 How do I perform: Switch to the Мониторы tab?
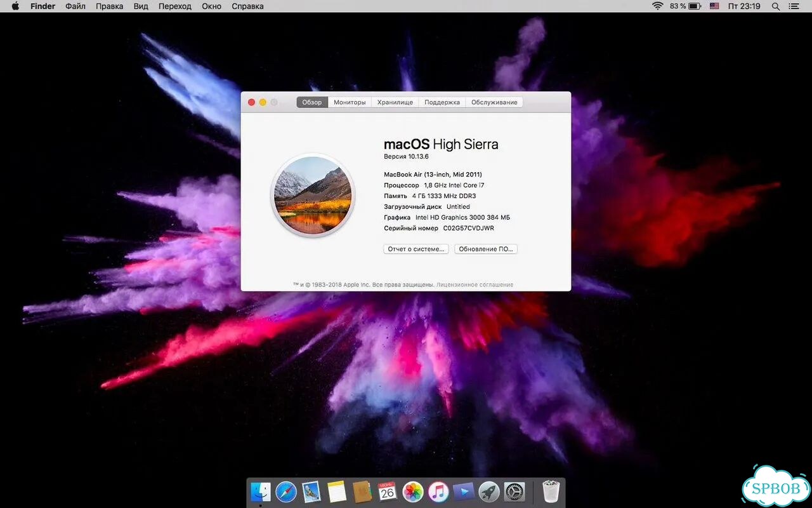(350, 102)
